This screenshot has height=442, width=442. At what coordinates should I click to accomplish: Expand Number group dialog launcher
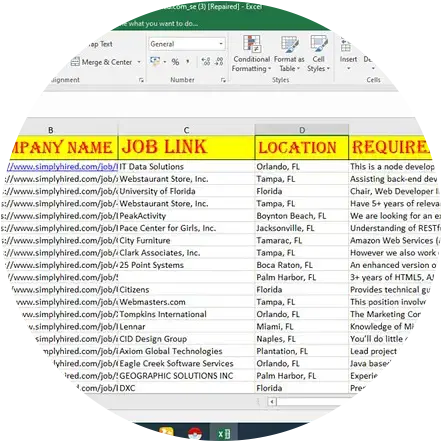[223, 80]
